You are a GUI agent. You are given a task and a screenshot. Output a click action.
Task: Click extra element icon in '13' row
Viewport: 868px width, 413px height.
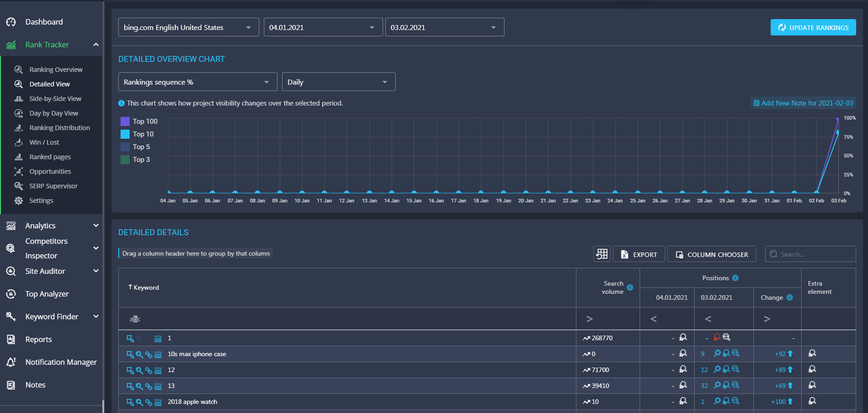(x=812, y=385)
